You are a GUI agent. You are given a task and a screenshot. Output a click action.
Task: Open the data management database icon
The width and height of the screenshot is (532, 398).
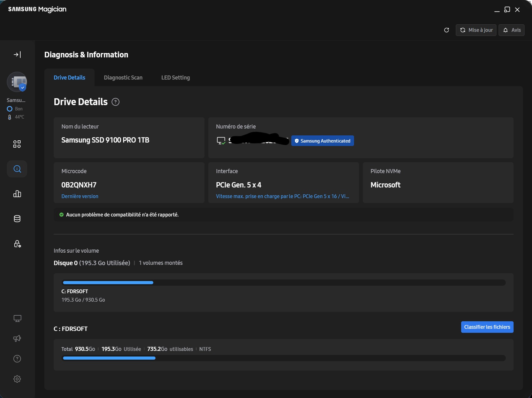click(17, 219)
